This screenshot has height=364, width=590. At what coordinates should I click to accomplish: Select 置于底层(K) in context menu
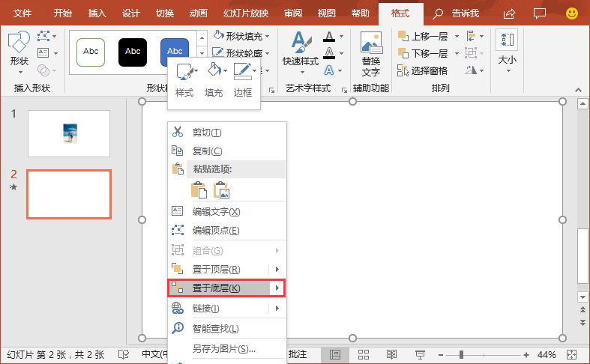226,288
